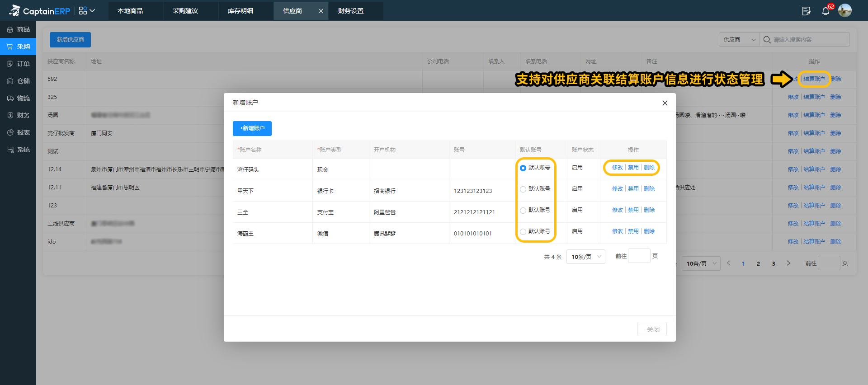
Task: Open the notification bell icon
Action: tap(826, 11)
